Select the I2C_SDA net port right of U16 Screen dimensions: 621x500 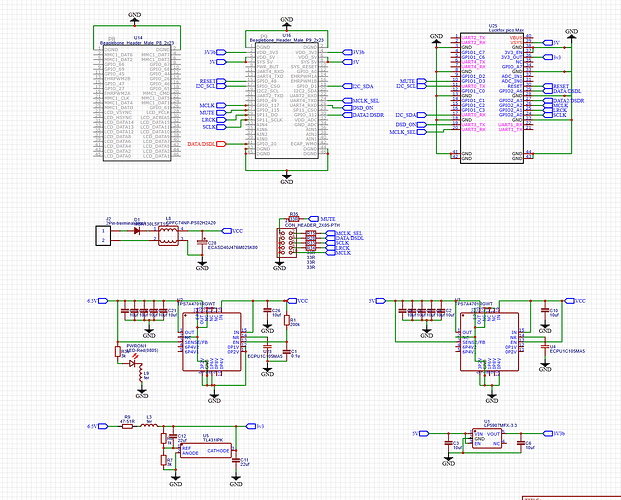358,86
